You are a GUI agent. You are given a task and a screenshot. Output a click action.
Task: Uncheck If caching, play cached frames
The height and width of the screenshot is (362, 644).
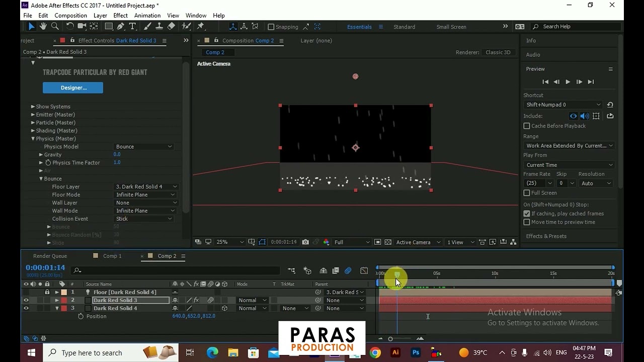click(x=527, y=213)
